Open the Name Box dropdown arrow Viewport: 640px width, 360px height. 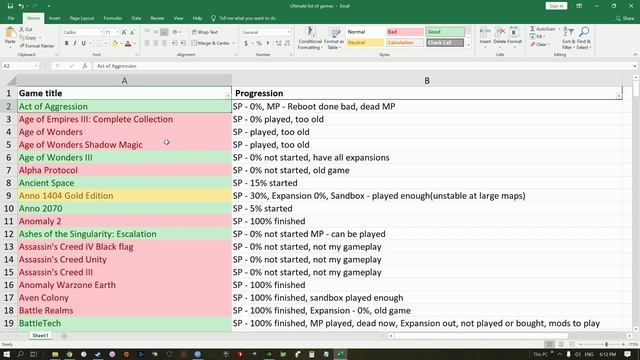[x=36, y=66]
